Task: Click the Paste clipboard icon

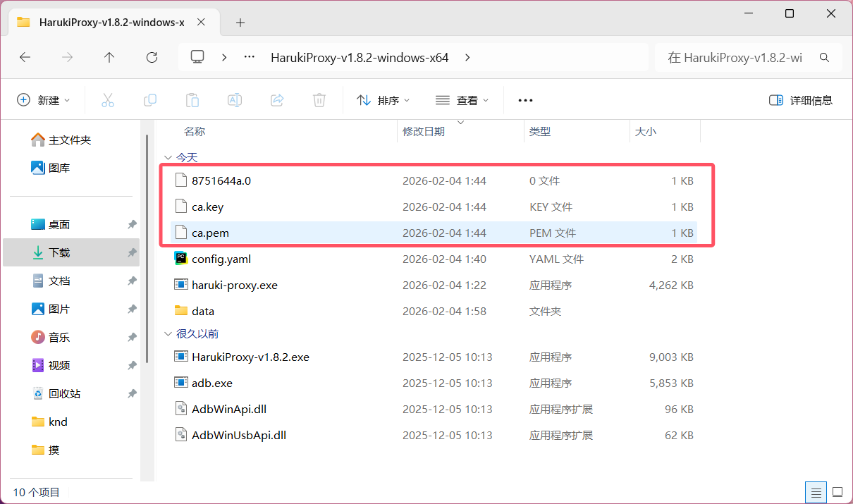Action: tap(192, 100)
